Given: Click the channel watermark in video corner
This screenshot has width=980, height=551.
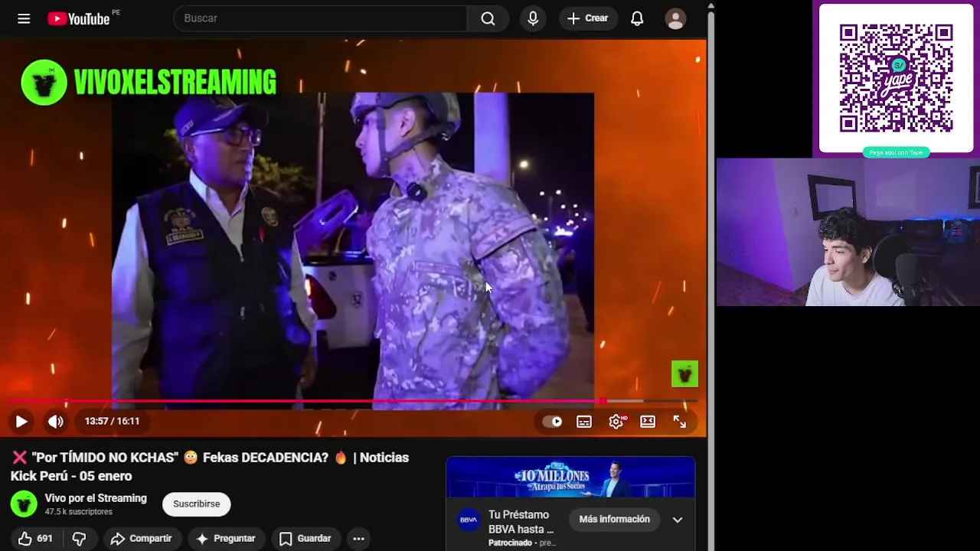Looking at the screenshot, I should [684, 373].
